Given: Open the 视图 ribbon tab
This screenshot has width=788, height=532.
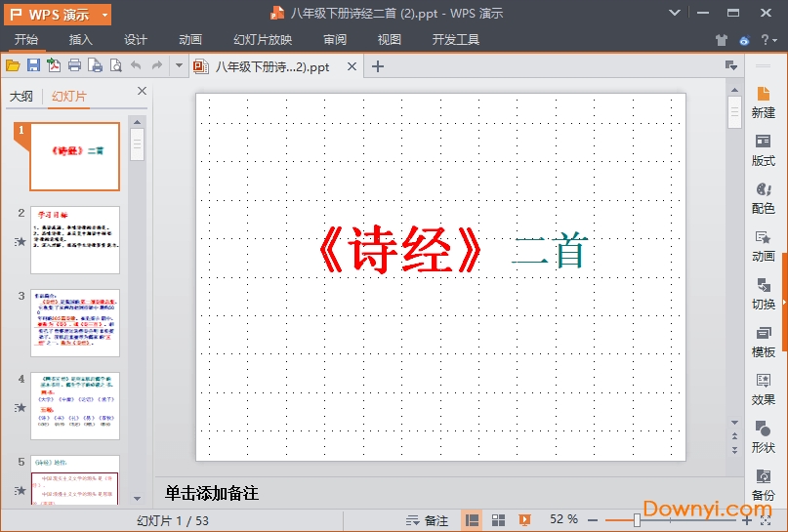Looking at the screenshot, I should click(x=390, y=40).
